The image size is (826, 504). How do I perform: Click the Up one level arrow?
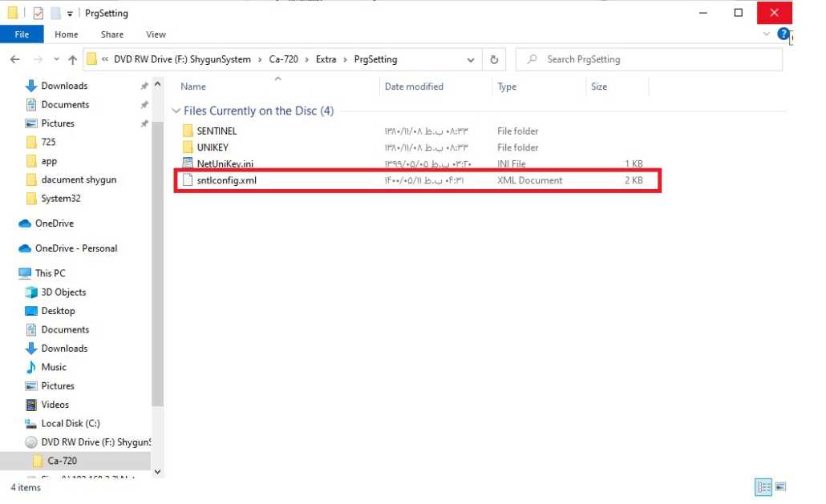pos(73,59)
